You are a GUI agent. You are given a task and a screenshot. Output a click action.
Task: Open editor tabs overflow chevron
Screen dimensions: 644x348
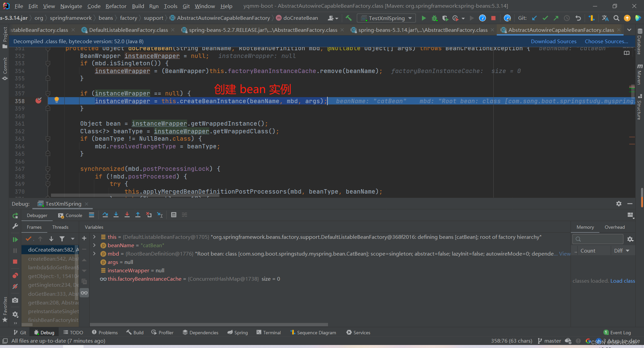click(x=629, y=30)
